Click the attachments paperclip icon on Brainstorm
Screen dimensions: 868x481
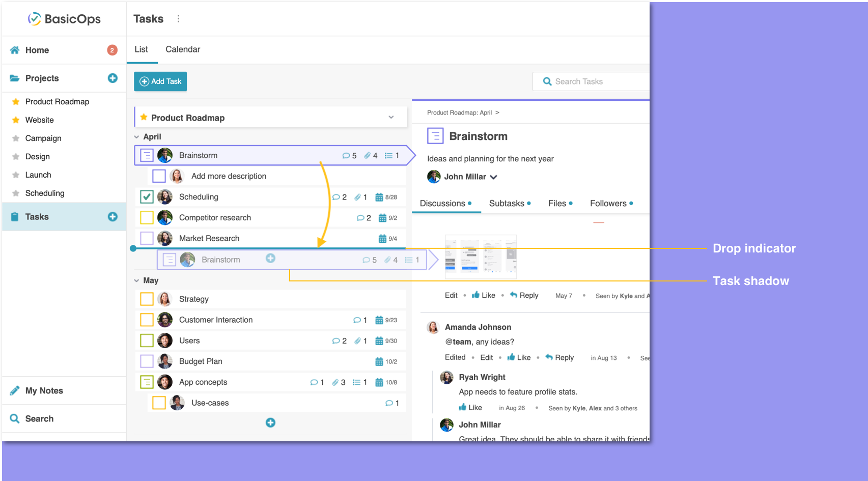coord(368,155)
